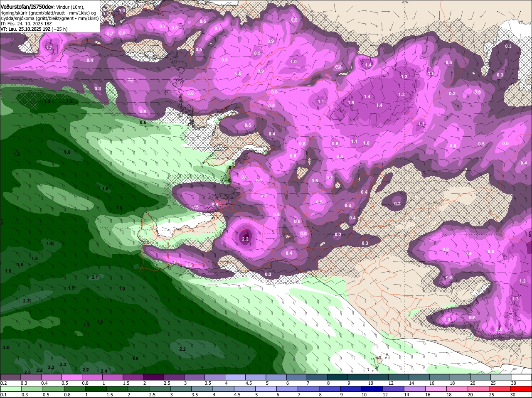Viewport: 532px width, 398px height.
Task: Select snow legend swatch between 7 and 8
Action: 318,377
